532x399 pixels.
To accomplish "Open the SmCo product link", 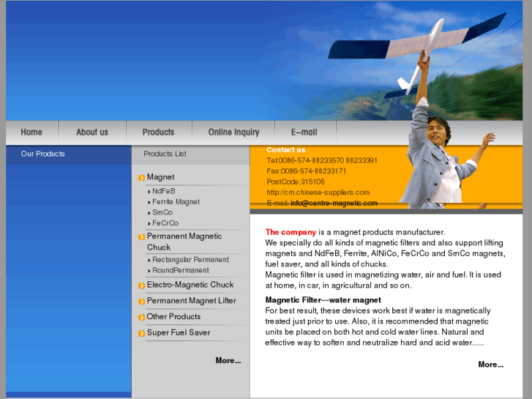I will 162,212.
